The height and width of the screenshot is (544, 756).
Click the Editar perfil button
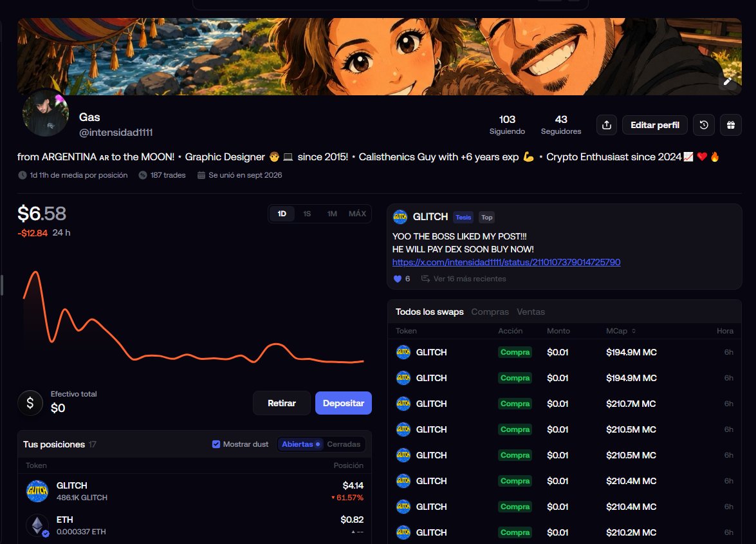pos(655,125)
